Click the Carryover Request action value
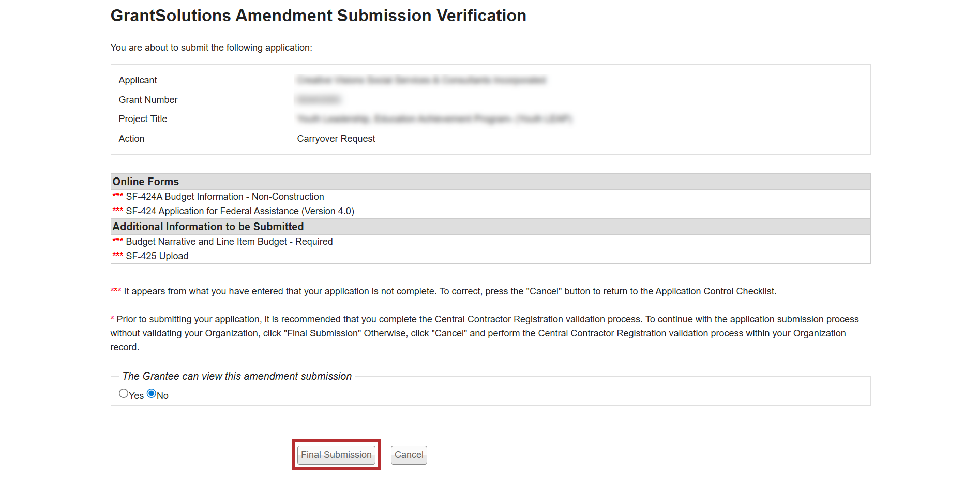This screenshot has height=478, width=980. (336, 139)
